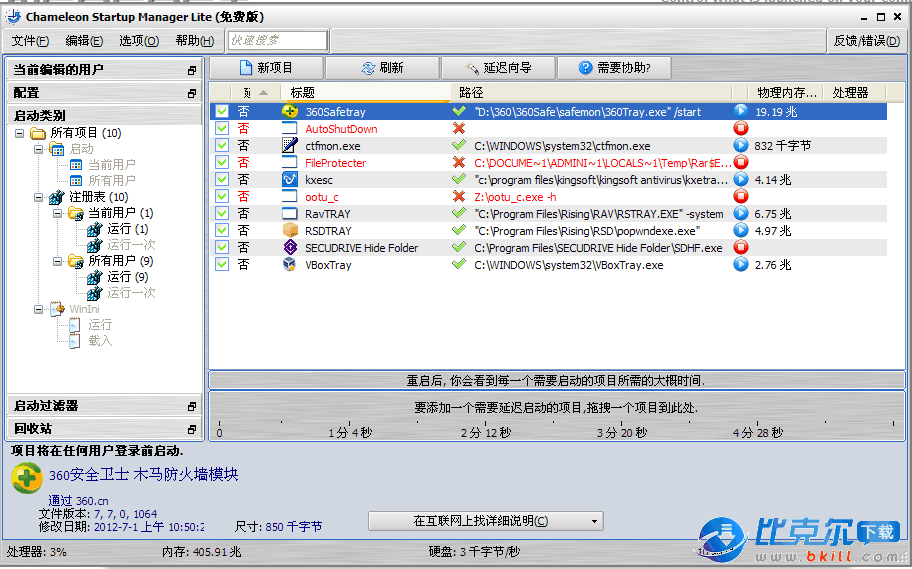This screenshot has height=569, width=912.
Task: Click the RSDTRAY box icon
Action: [290, 230]
